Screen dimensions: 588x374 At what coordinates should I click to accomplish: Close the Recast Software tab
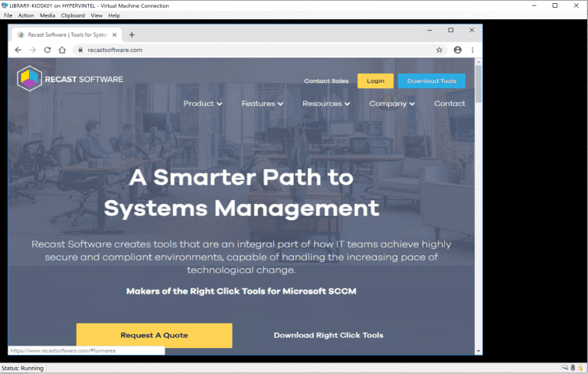point(116,34)
